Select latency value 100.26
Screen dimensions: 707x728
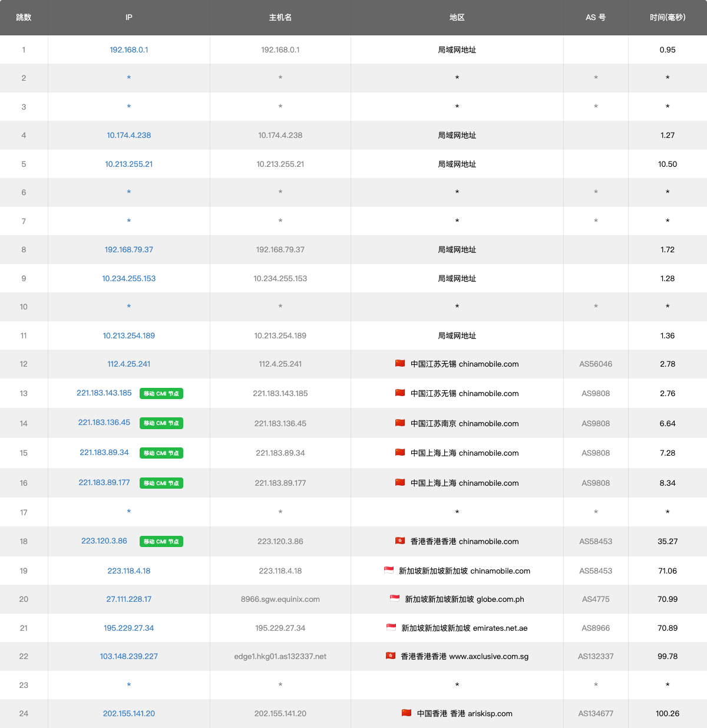pos(668,713)
